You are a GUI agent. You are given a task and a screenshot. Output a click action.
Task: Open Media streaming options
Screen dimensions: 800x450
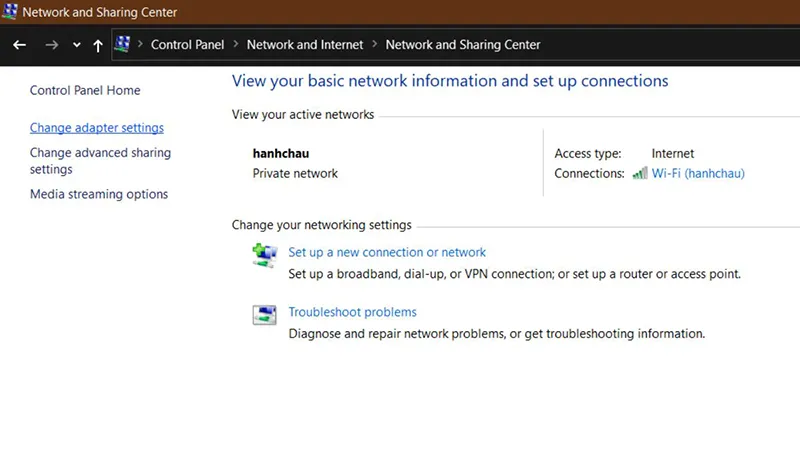tap(99, 194)
